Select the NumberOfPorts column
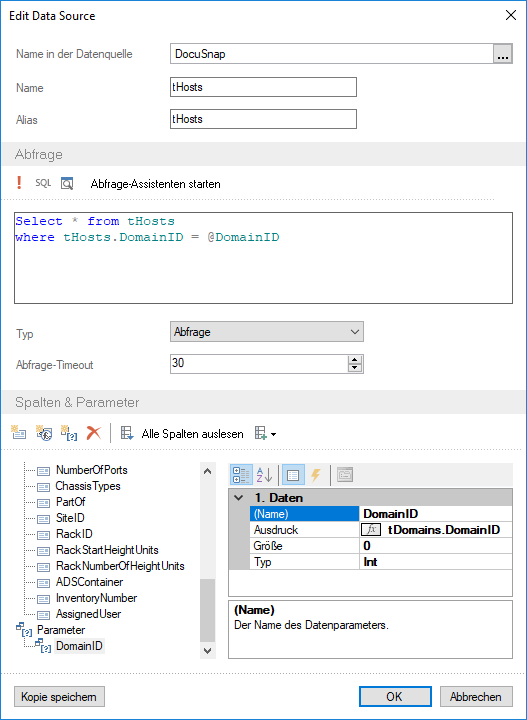 pyautogui.click(x=91, y=470)
